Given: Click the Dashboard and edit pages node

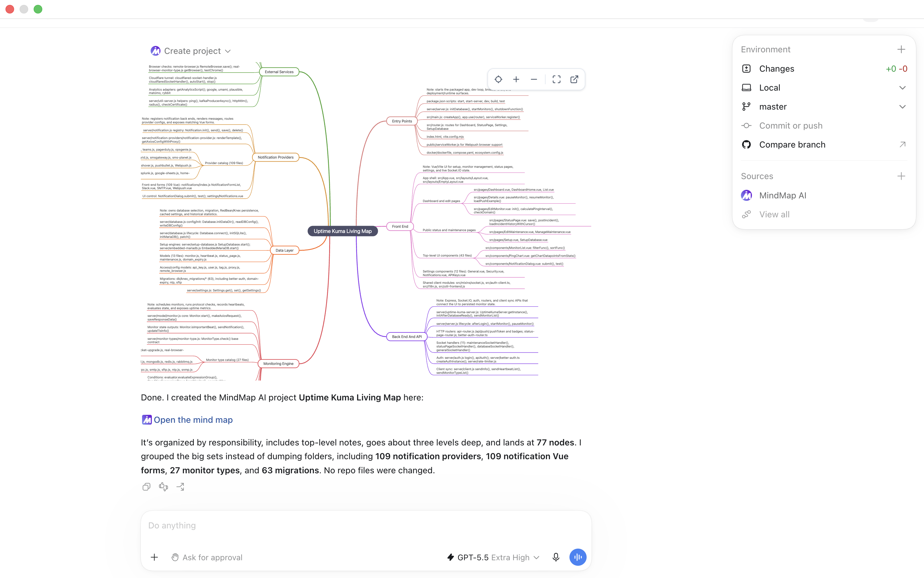Looking at the screenshot, I should click(x=441, y=201).
